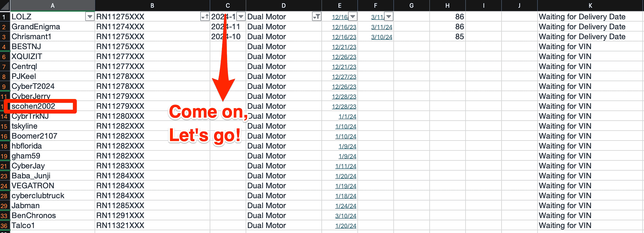Click the 3/11/24 link in GrandEnigma row
Image resolution: width=644 pixels, height=233 pixels.
pyautogui.click(x=381, y=27)
